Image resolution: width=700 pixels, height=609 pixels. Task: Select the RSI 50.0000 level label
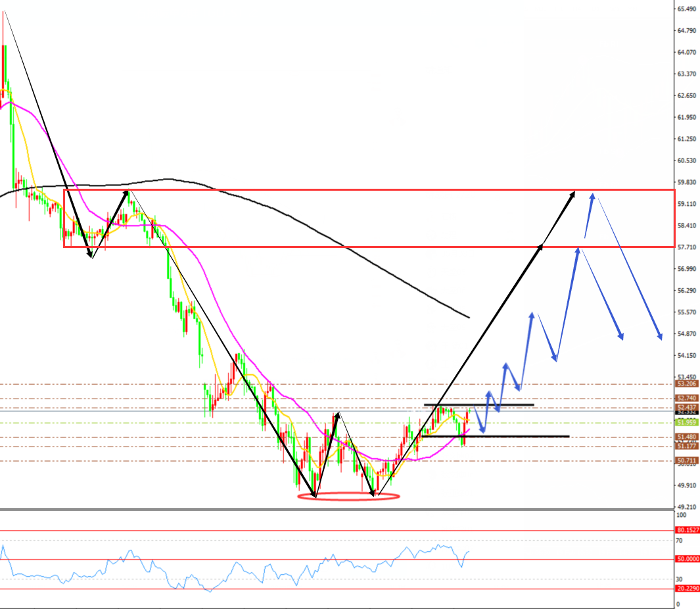coord(687,559)
